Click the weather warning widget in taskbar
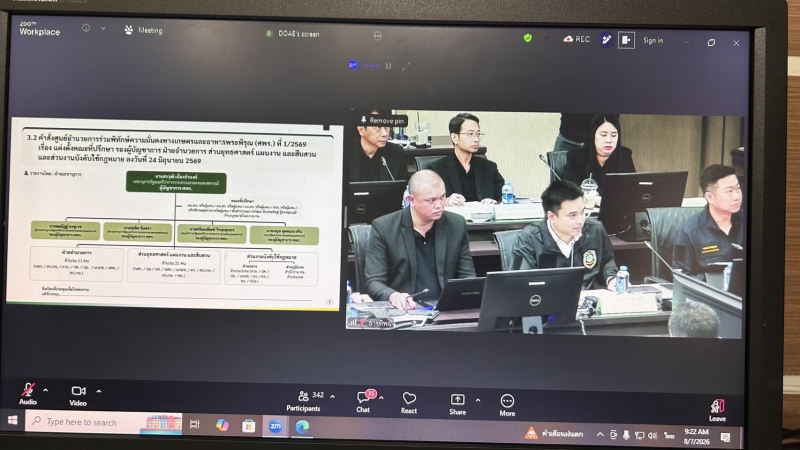Viewport: 800px width, 450px height. click(554, 434)
